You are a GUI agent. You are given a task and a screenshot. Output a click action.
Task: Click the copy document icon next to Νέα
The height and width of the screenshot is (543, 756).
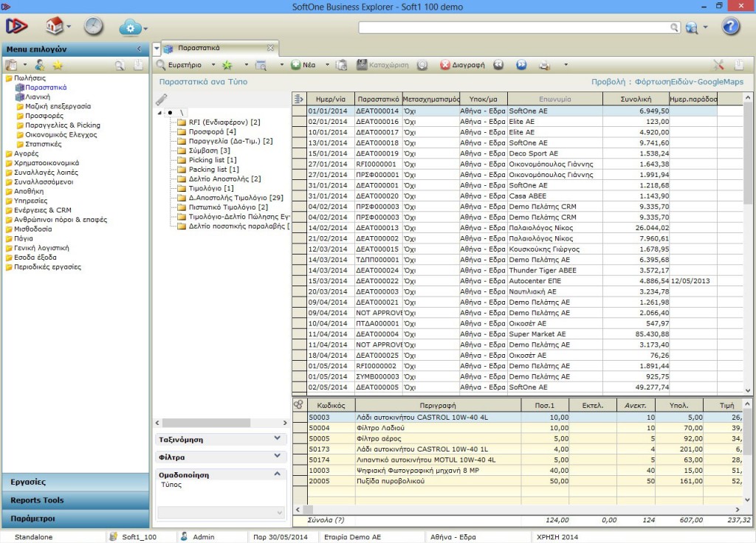[341, 65]
